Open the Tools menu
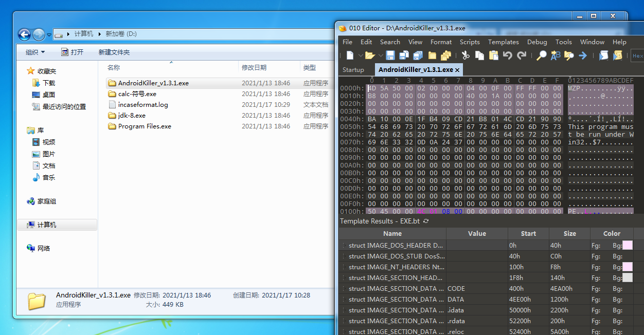Screen dimensions: 644x335 (563, 42)
